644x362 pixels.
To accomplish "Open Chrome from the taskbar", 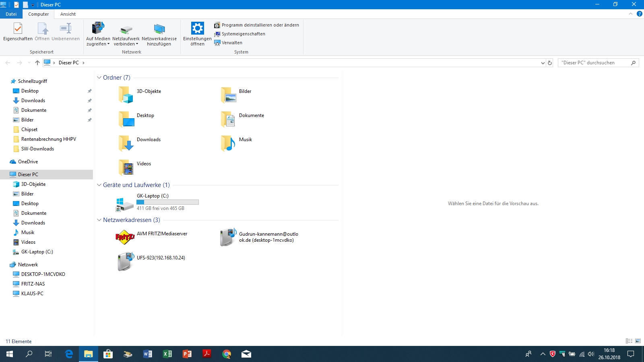I will 227,354.
